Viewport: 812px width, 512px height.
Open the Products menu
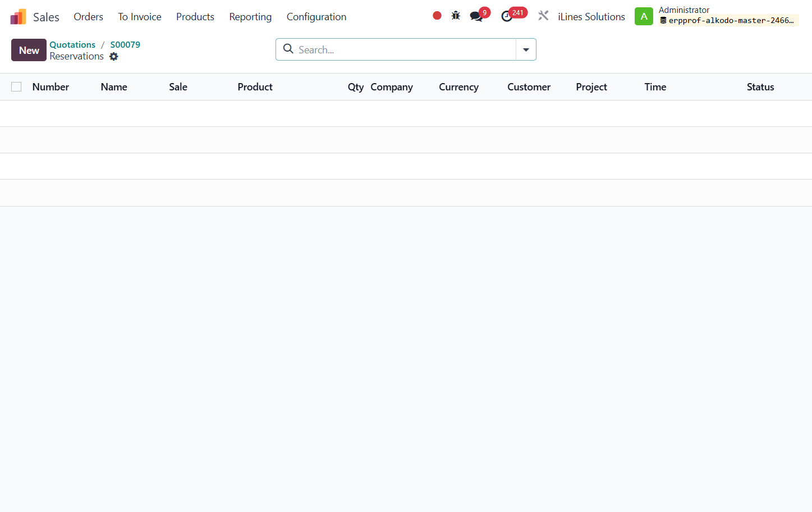(195, 17)
